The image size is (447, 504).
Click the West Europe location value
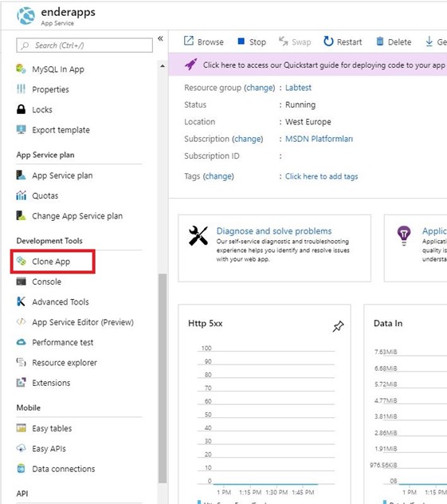point(308,122)
